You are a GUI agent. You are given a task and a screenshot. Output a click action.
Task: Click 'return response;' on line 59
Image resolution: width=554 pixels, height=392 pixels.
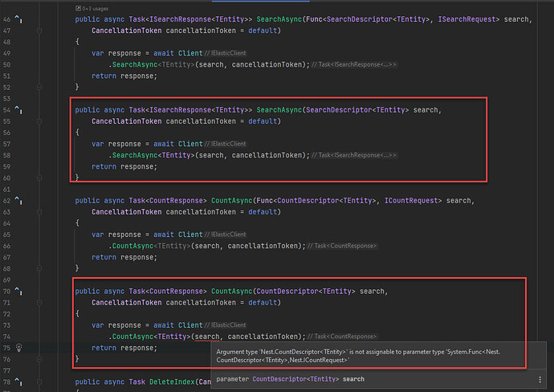(124, 166)
